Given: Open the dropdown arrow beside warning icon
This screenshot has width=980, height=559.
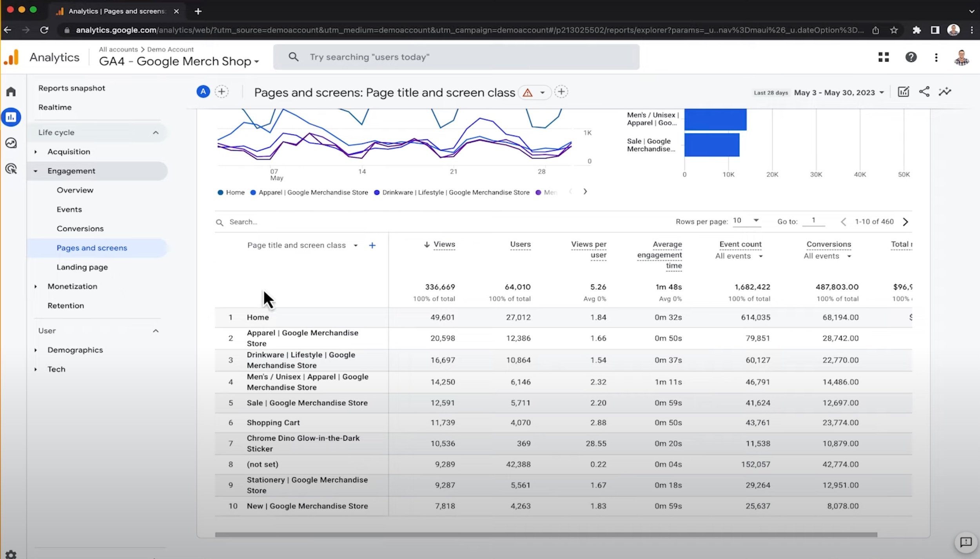Looking at the screenshot, I should [x=543, y=93].
